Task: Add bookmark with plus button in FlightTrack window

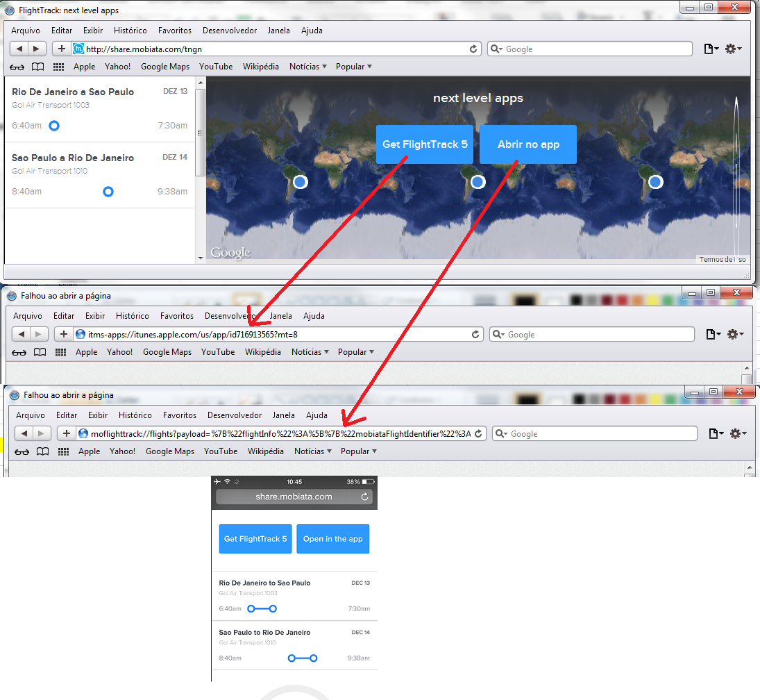Action: point(61,49)
